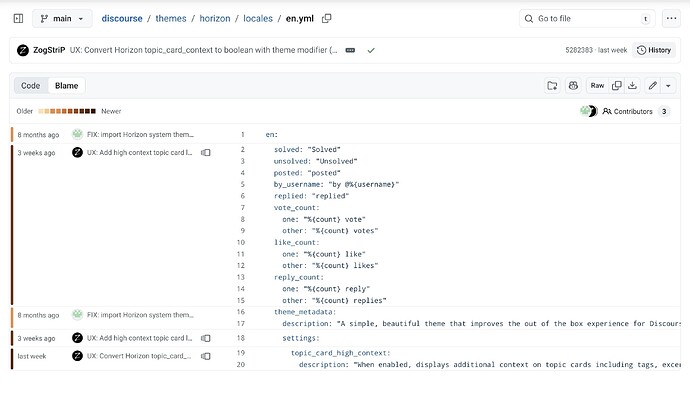
Task: Click the 'topic_card_high_context:' code line
Action: (x=341, y=353)
